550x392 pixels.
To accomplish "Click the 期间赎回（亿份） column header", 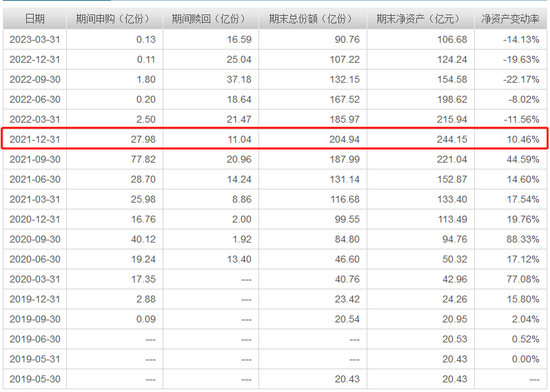I will point(210,19).
